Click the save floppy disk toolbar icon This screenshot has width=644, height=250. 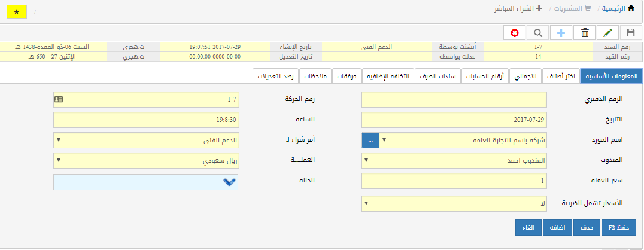click(630, 33)
